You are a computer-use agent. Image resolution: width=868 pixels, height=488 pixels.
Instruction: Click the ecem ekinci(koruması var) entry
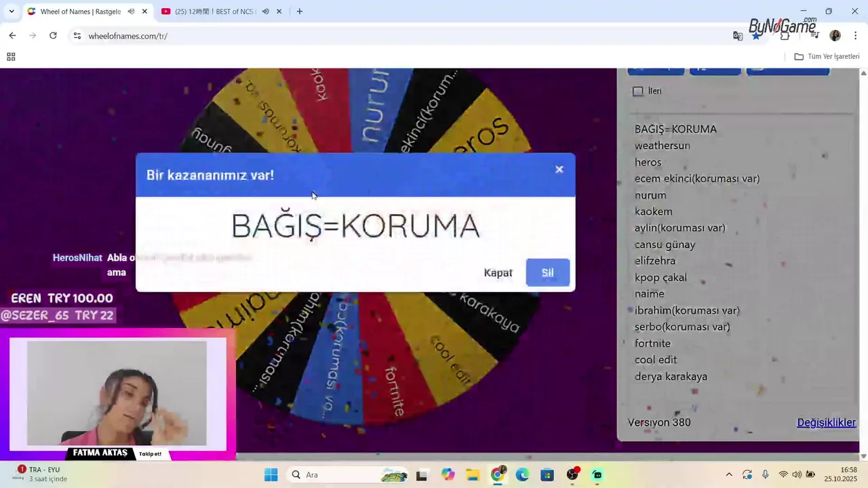pos(697,179)
